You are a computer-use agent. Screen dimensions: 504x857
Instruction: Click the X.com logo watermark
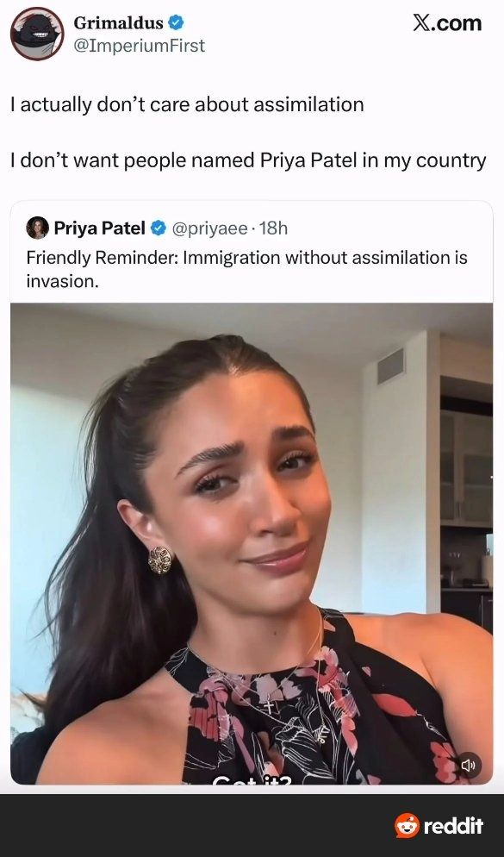[x=447, y=23]
